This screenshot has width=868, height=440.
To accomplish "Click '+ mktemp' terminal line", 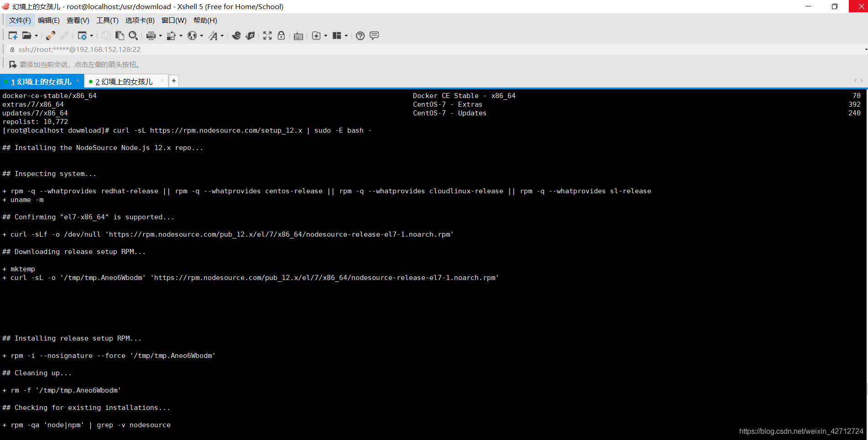I will tap(19, 269).
